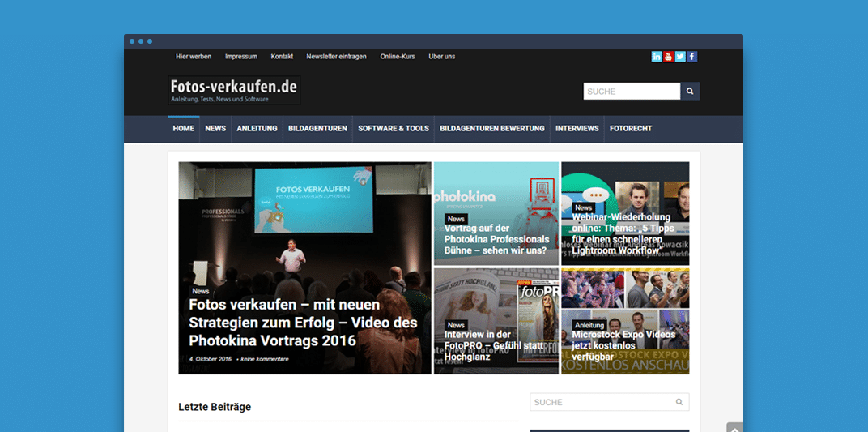This screenshot has width=868, height=432.
Task: Open the Impressum page link
Action: point(240,57)
